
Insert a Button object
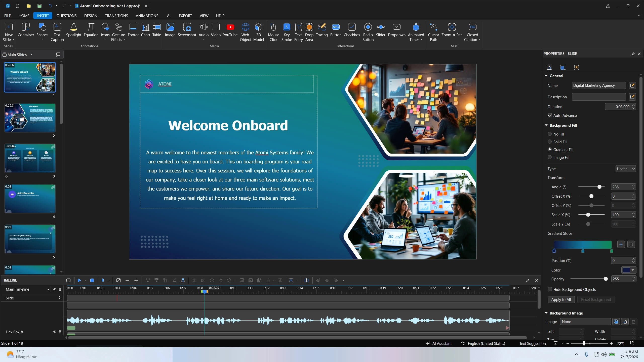(x=336, y=30)
